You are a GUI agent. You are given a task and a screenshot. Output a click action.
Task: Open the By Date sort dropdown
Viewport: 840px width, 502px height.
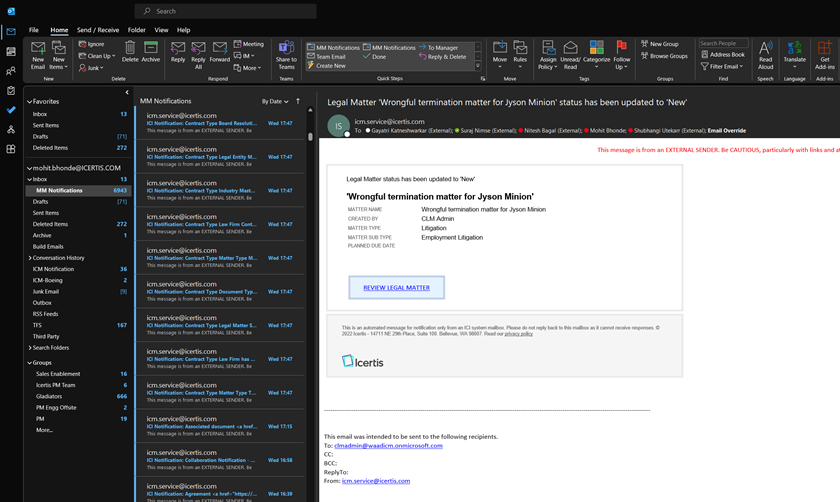click(275, 101)
